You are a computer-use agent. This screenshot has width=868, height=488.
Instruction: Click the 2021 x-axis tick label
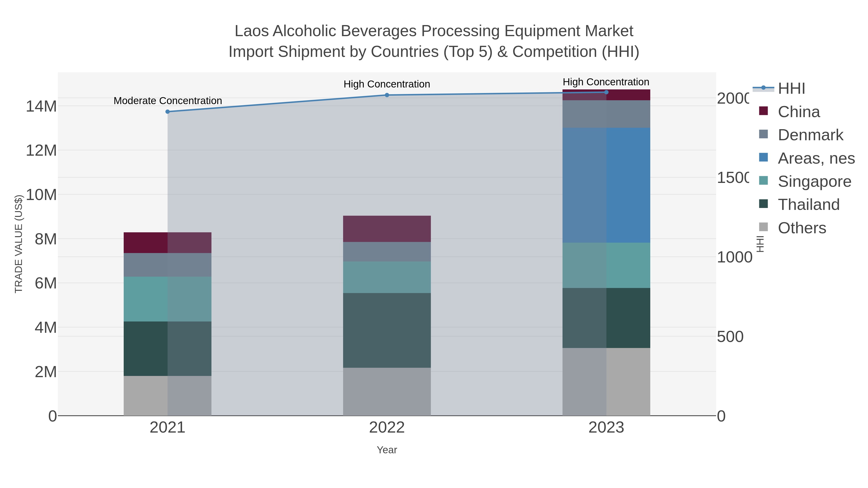coord(168,427)
